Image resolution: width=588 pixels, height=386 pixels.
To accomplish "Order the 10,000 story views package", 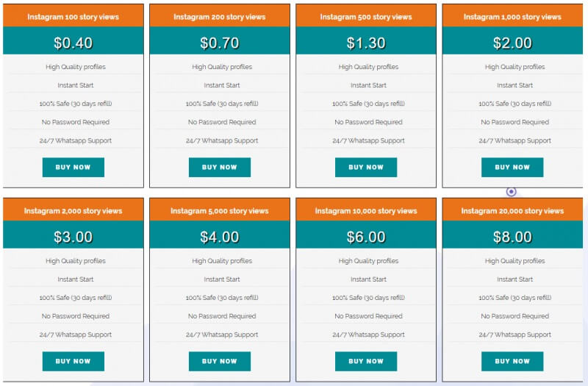I will tap(366, 361).
